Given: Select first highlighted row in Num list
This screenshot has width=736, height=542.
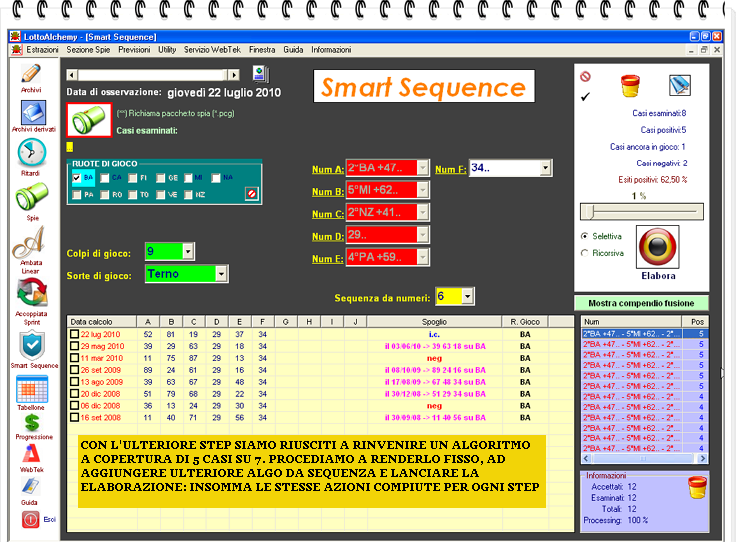Looking at the screenshot, I should tap(645, 334).
